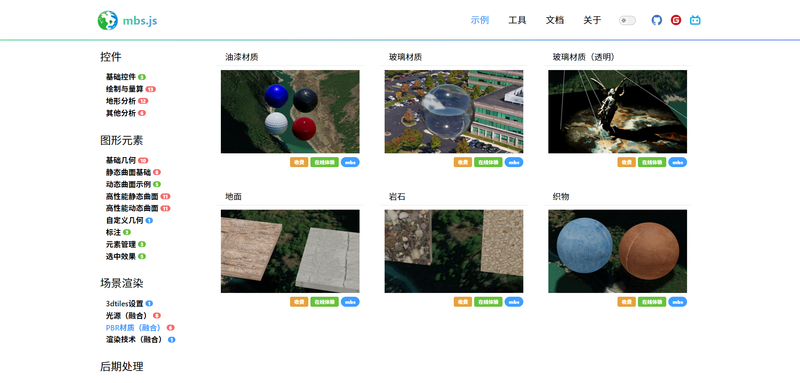Image resolution: width=800 pixels, height=383 pixels.
Task: Open the 关于 page
Action: [x=592, y=20]
